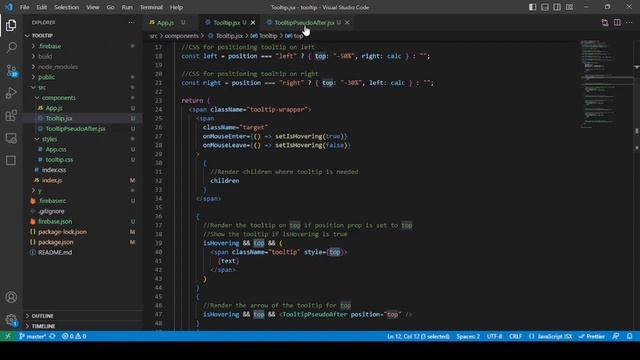640x360 pixels.
Task: Open the Run menu
Action: pyautogui.click(x=127, y=7)
